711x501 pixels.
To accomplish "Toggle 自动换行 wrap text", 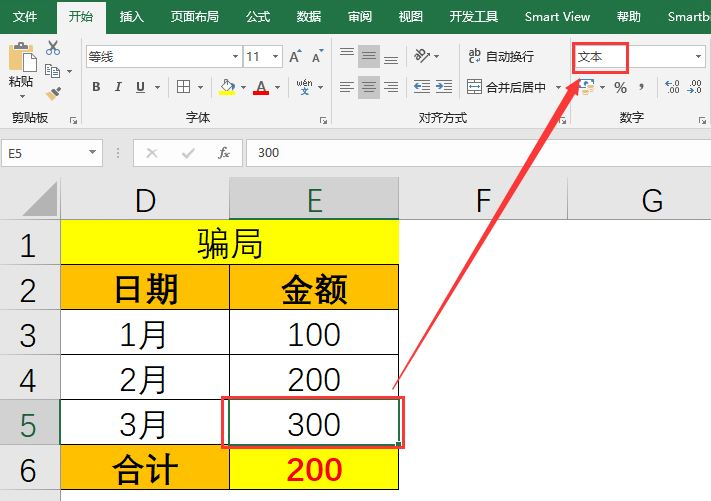I will click(510, 57).
